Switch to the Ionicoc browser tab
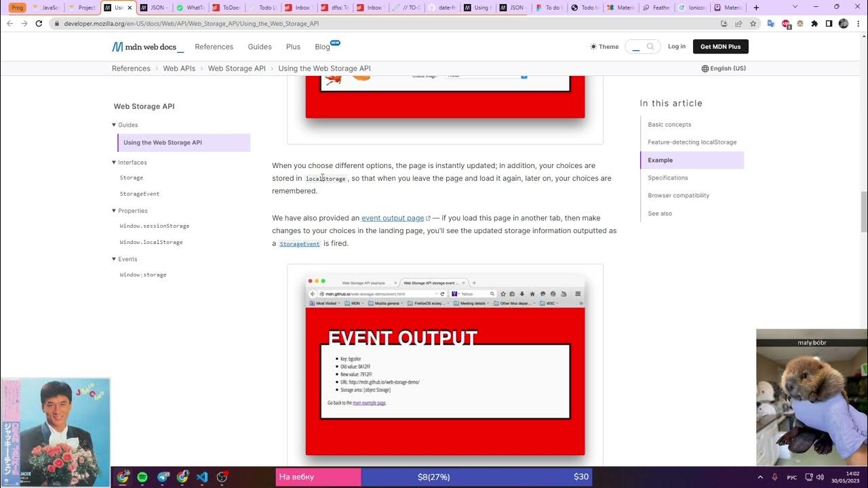Viewport: 868px width, 488px height. point(692,7)
